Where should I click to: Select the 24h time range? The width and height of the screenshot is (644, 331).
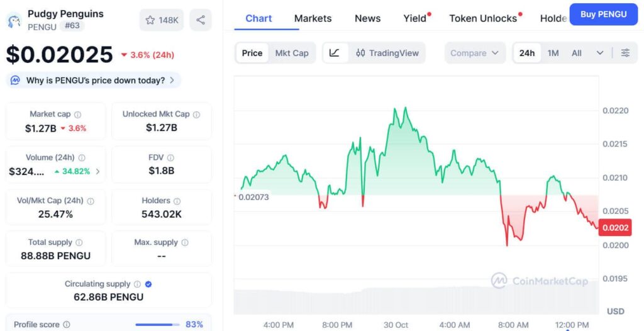pyautogui.click(x=527, y=53)
